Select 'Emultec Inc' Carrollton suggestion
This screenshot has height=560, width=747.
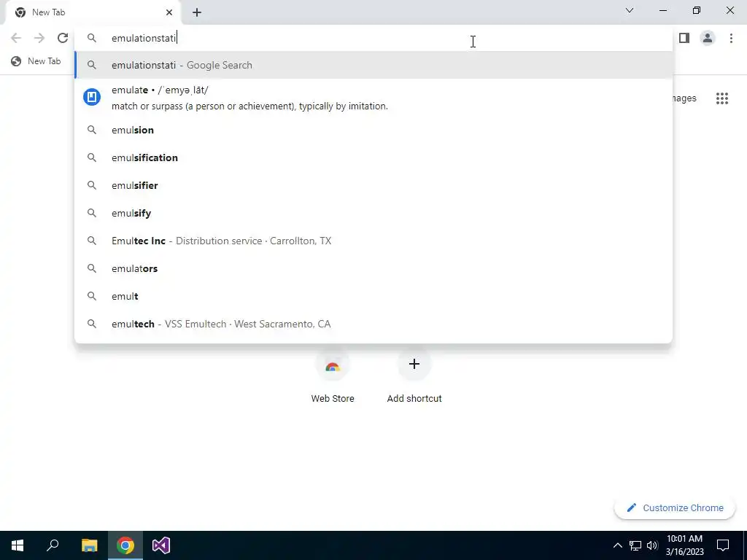[373, 241]
